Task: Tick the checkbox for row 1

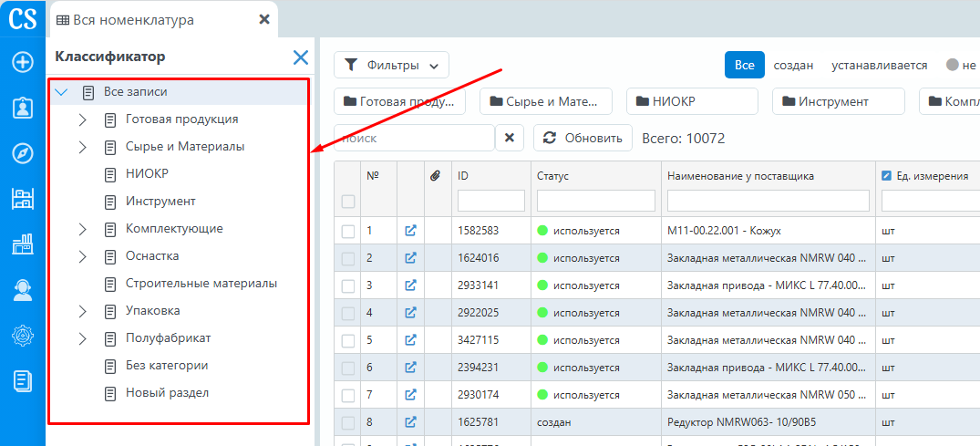Action: (x=347, y=232)
